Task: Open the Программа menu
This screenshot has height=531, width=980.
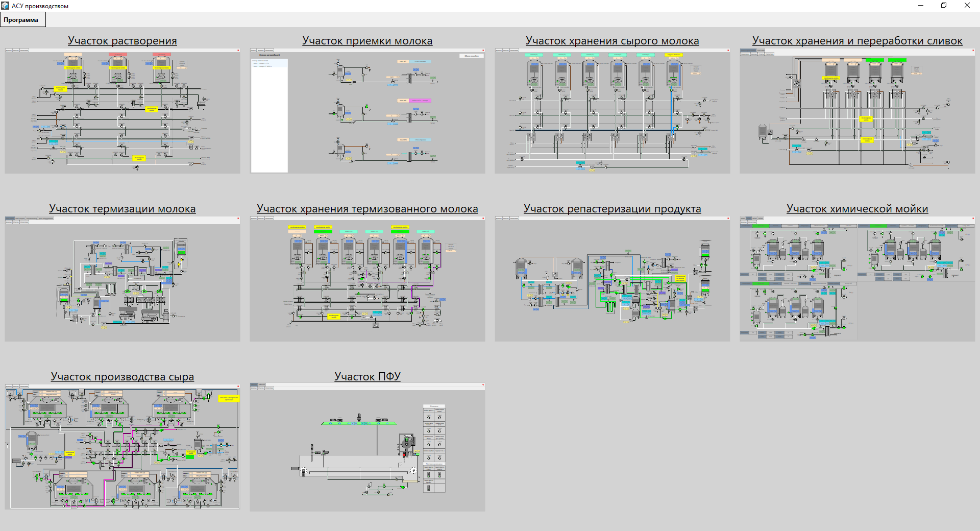Action: tap(21, 20)
